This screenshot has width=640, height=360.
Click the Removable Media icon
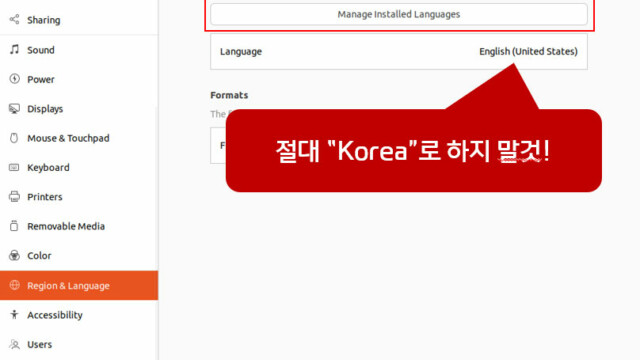coord(14,226)
